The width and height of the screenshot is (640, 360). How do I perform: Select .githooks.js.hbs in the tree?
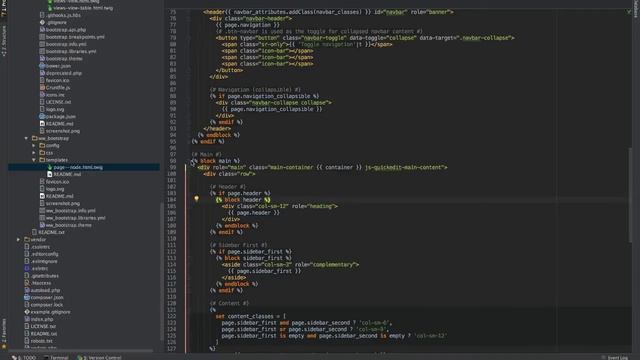point(63,15)
